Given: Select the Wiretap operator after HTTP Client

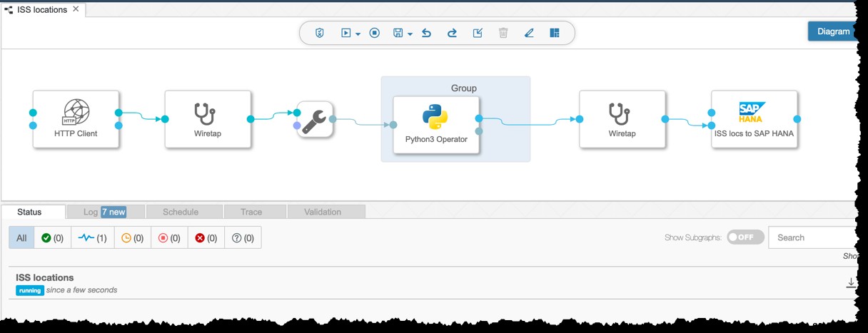Looking at the screenshot, I should [208, 119].
